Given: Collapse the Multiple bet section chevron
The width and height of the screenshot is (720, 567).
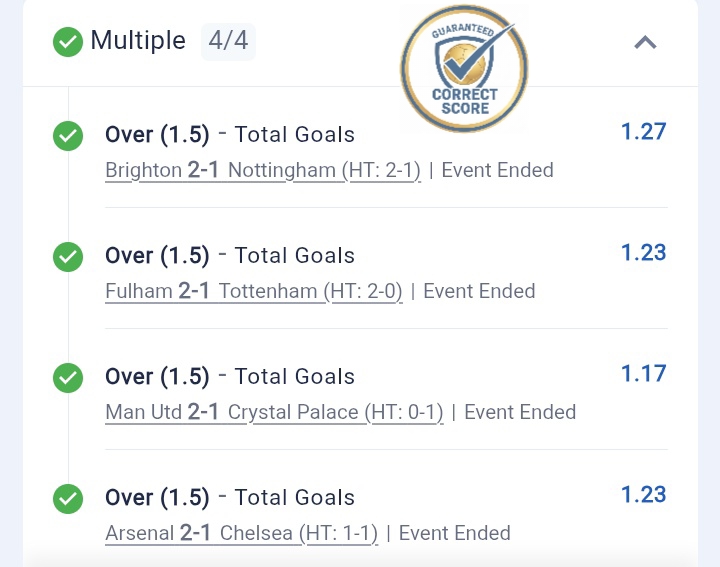Looking at the screenshot, I should [x=646, y=42].
